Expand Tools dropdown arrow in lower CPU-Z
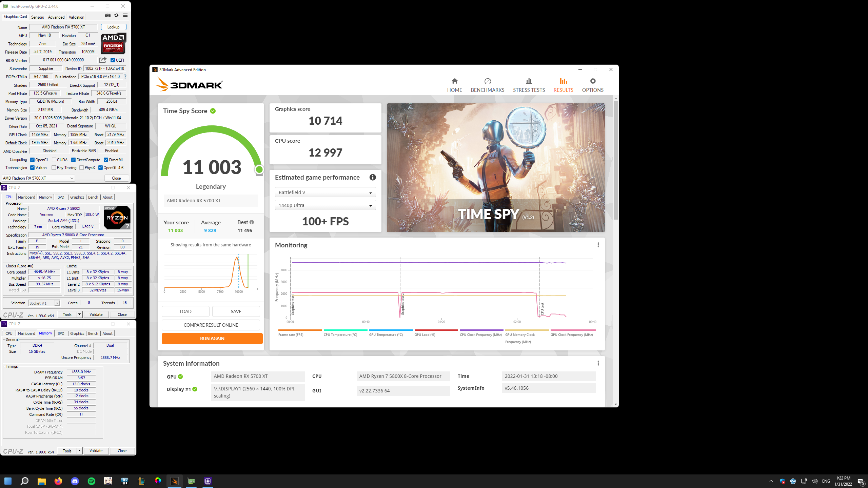This screenshot has width=868, height=488. point(79,451)
